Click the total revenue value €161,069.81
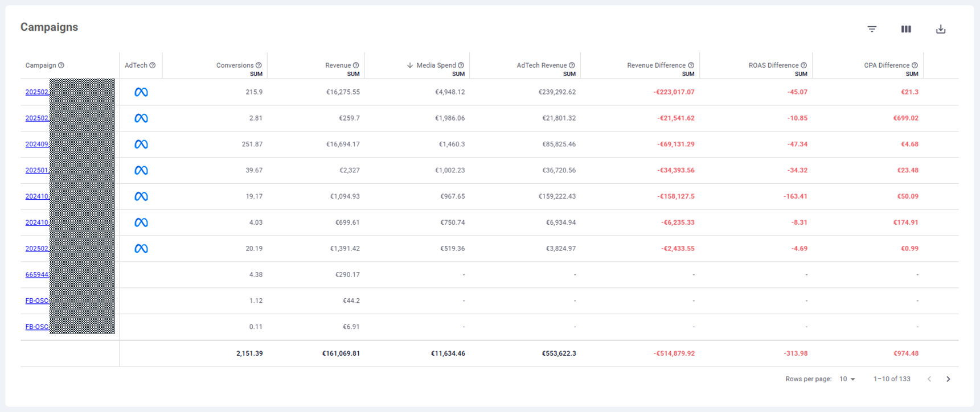The height and width of the screenshot is (412, 980). tap(341, 353)
